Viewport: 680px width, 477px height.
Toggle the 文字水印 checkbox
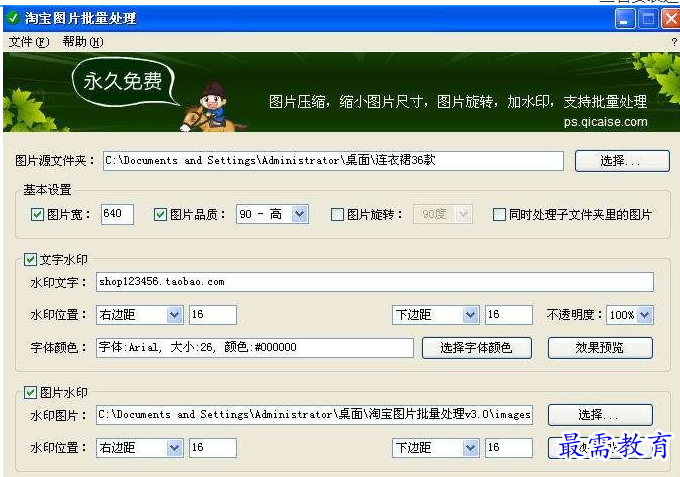pyautogui.click(x=30, y=260)
